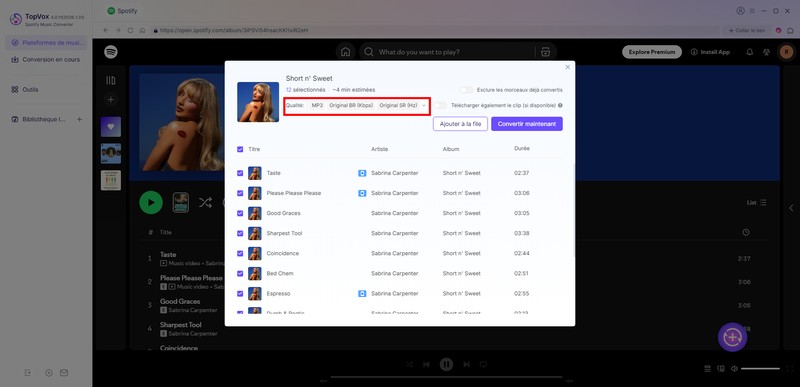This screenshot has height=387, width=800.
Task: Click Artiste column header
Action: coord(380,149)
